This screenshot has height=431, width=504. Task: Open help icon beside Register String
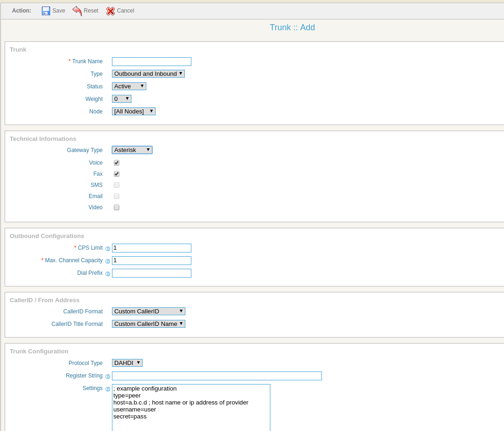[108, 377]
